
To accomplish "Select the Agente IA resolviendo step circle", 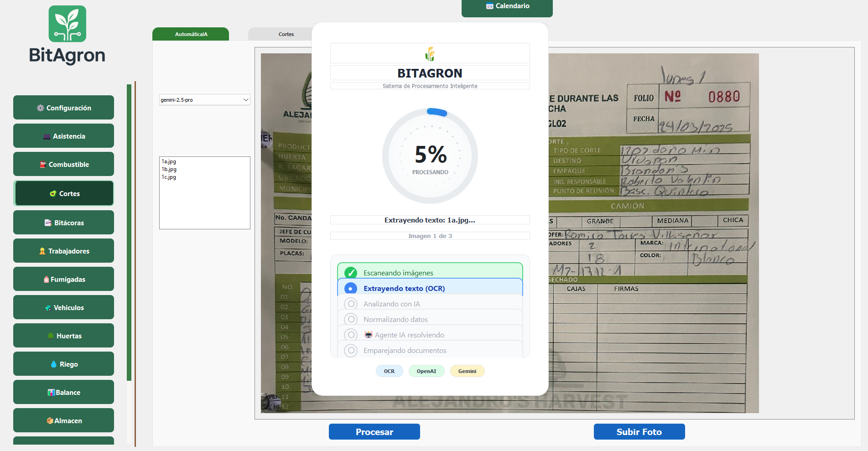I will point(351,335).
